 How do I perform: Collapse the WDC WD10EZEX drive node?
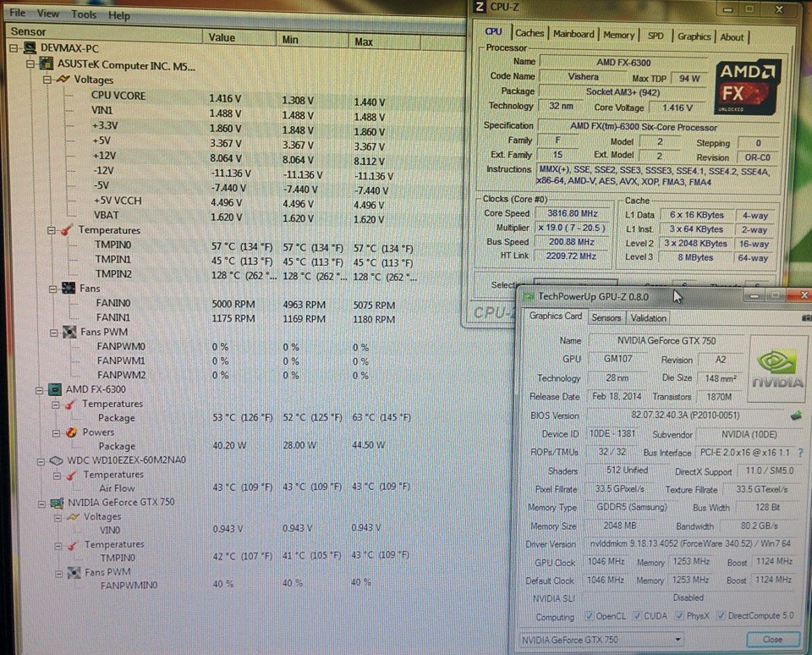(x=41, y=460)
